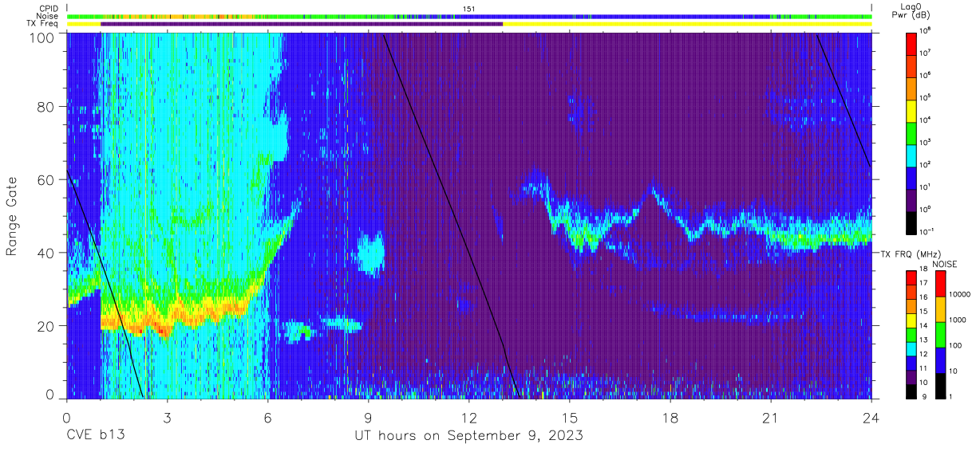The image size is (980, 452).
Task: Click the NOISE legend title
Action: (x=944, y=264)
